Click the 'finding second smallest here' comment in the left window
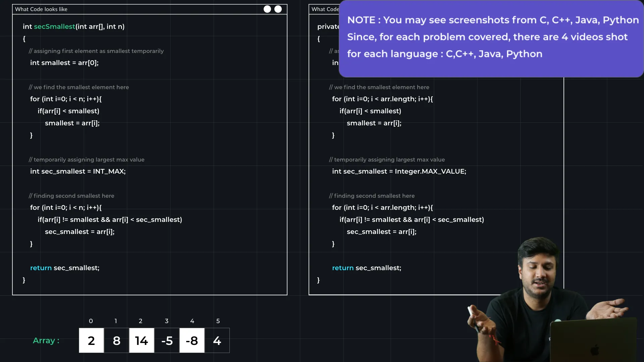 71,196
